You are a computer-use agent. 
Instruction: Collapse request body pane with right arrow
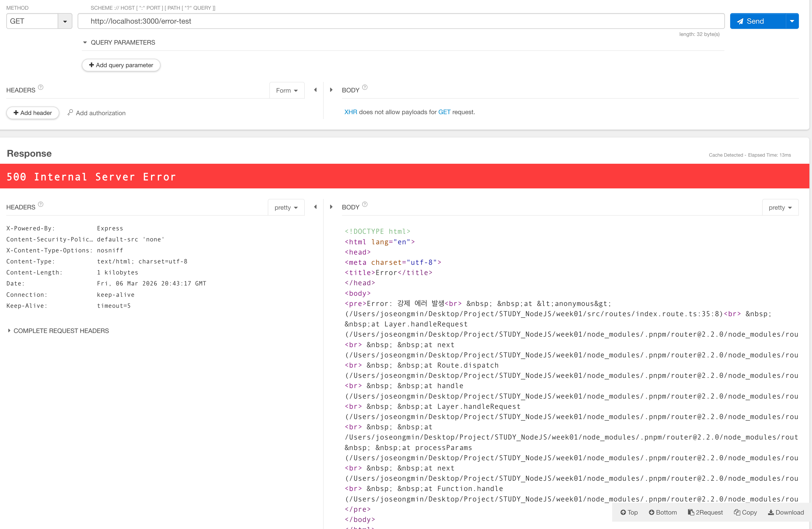point(331,90)
